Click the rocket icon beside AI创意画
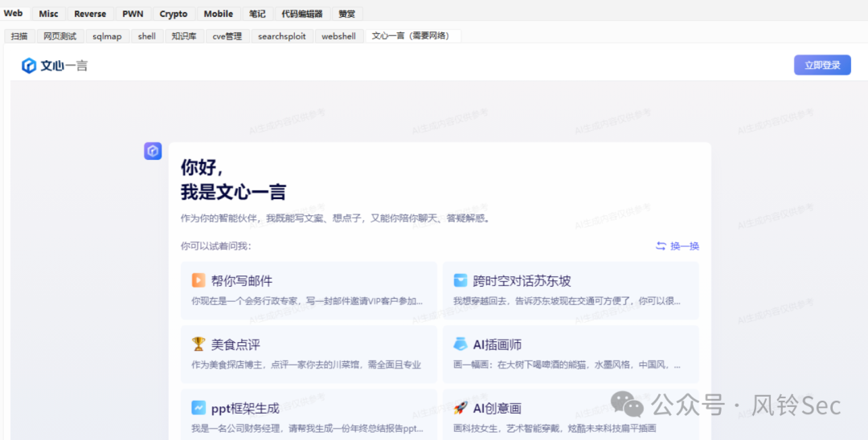Screen dimensions: 868x440 (x=460, y=408)
